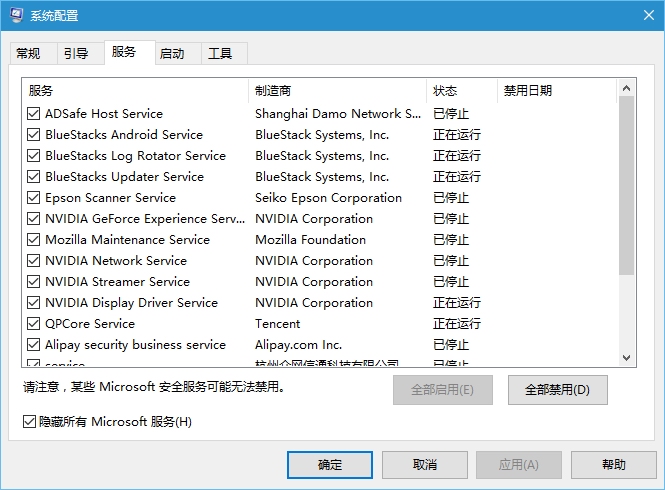Click the 取消 button
The height and width of the screenshot is (490, 665).
425,465
